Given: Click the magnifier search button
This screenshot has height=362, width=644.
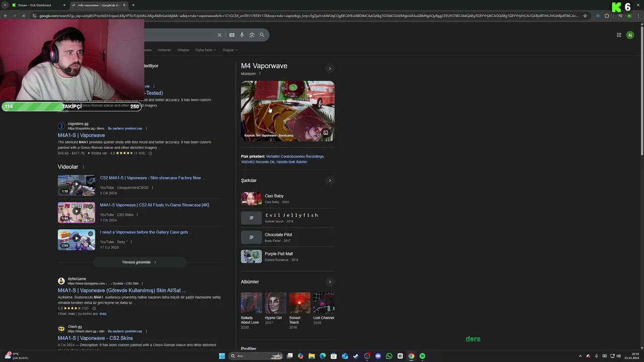Looking at the screenshot, I should tap(262, 35).
